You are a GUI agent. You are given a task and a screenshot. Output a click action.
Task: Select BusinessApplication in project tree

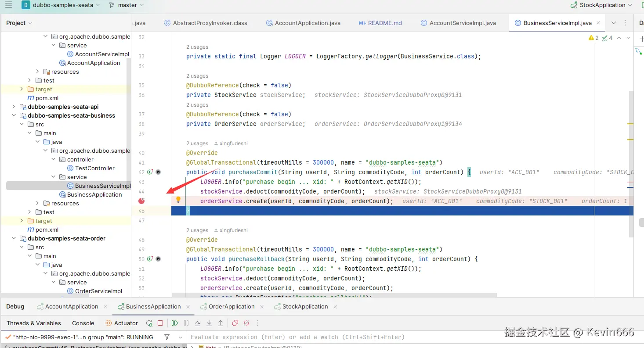pos(90,194)
